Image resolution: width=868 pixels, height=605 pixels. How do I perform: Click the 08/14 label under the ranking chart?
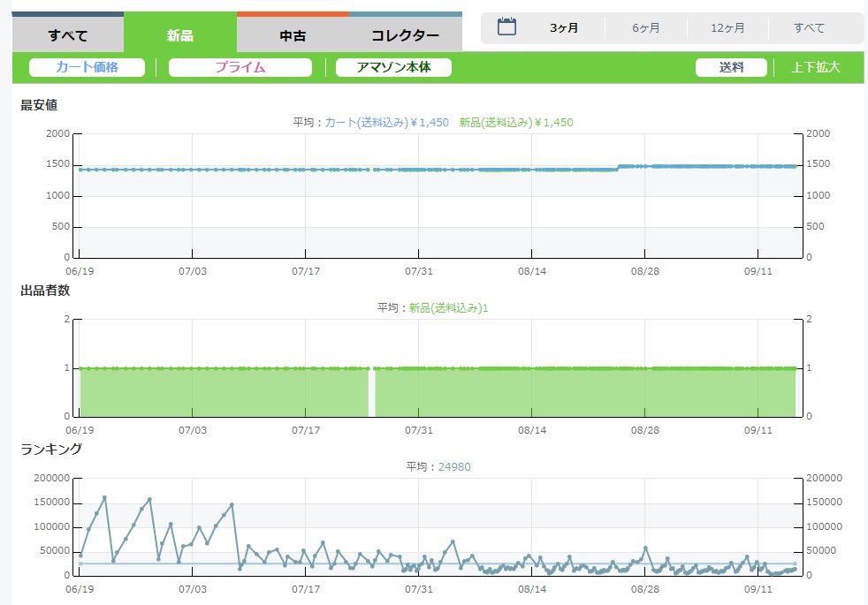coord(532,589)
